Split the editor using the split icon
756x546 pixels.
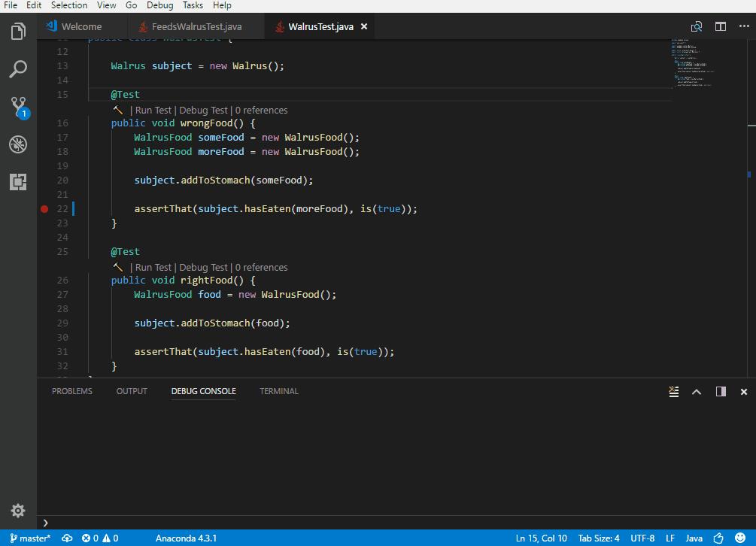721,26
